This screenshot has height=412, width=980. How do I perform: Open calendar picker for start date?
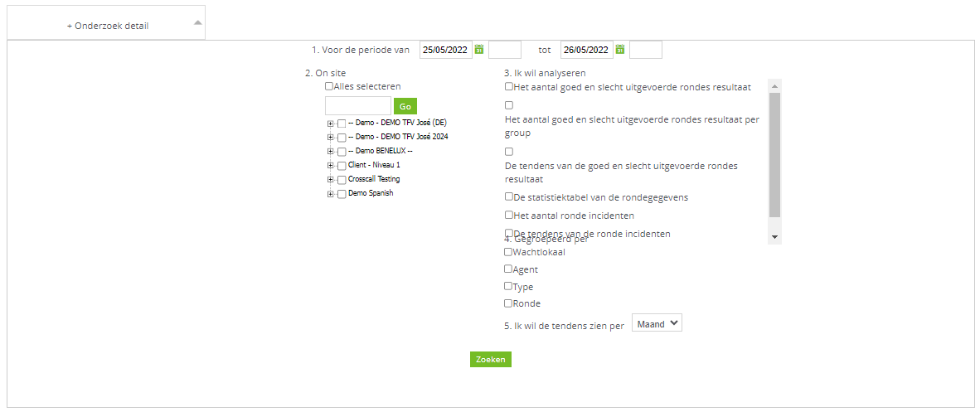[479, 50]
